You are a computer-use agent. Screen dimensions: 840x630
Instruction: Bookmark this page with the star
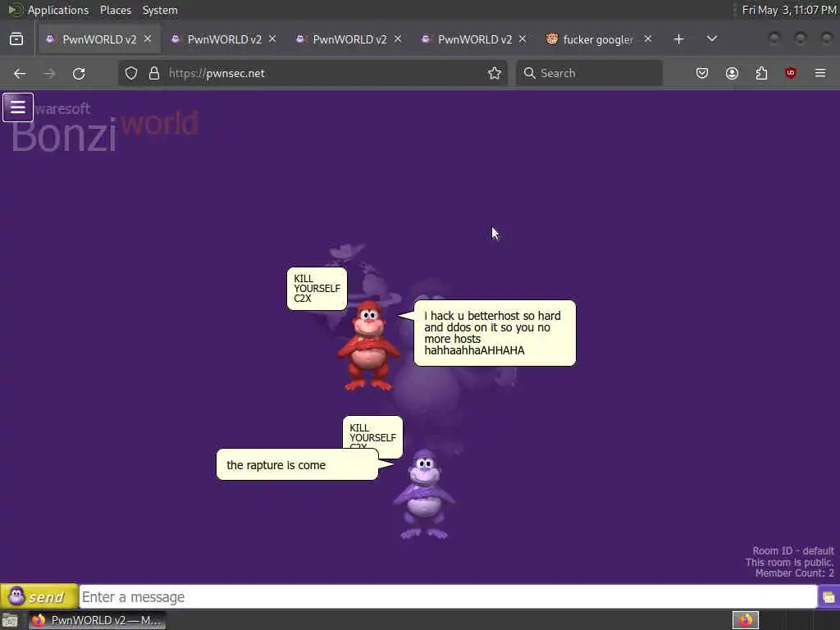click(x=495, y=73)
